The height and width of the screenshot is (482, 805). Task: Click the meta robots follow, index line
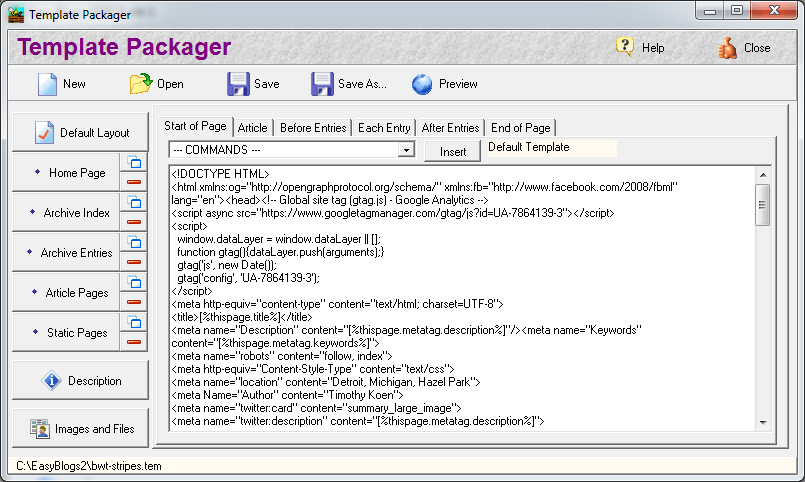[x=282, y=356]
